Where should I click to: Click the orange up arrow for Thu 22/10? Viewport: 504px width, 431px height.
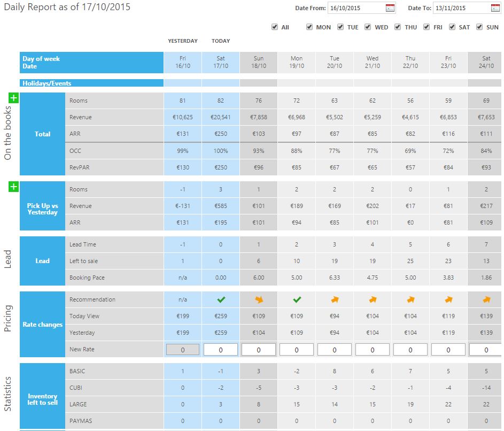pyautogui.click(x=410, y=299)
